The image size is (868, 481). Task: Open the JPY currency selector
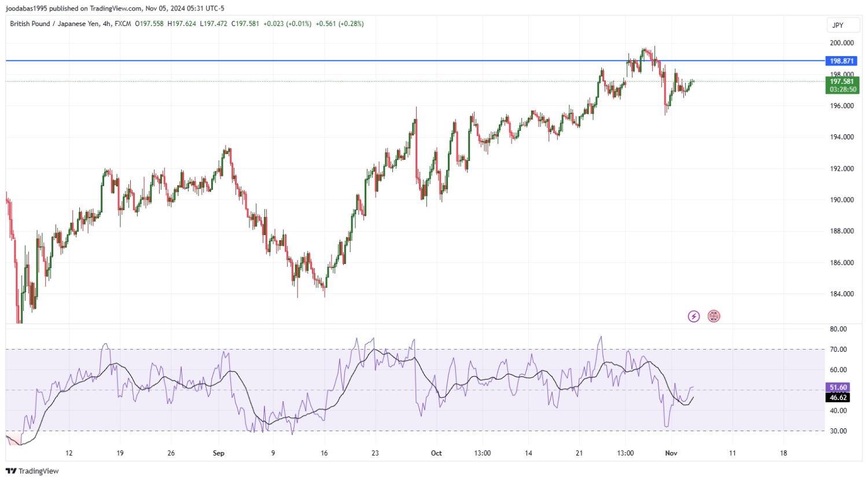843,25
